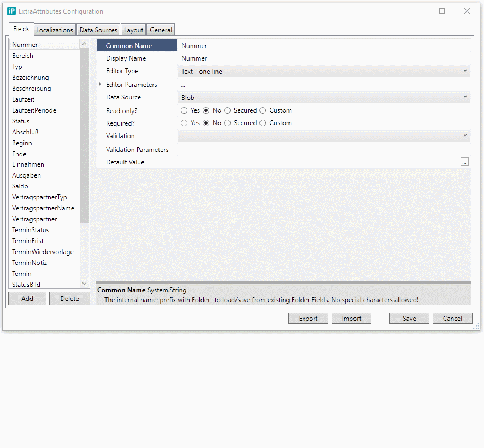Open the Data Source dropdown
This screenshot has width=484, height=448.
[x=323, y=97]
